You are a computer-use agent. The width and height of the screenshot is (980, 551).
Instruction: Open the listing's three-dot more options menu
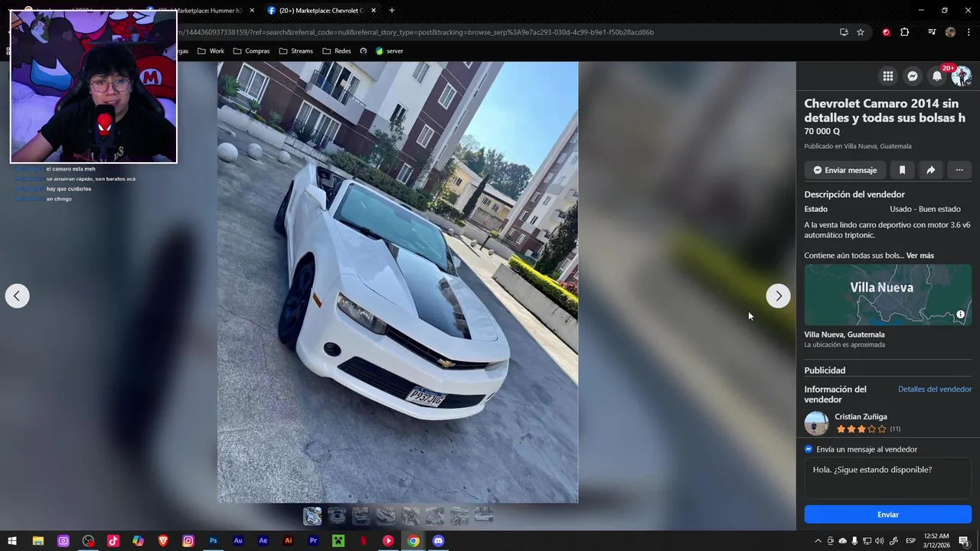tap(959, 170)
